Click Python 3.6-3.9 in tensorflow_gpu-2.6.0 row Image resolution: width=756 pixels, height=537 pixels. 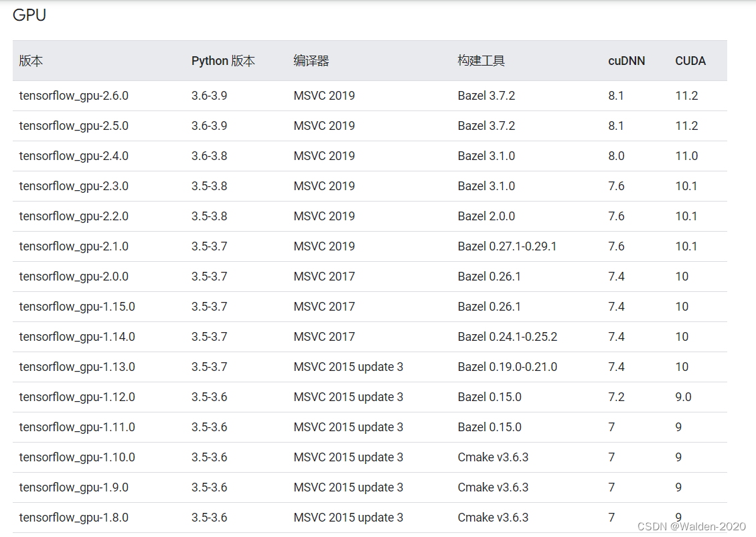point(209,96)
